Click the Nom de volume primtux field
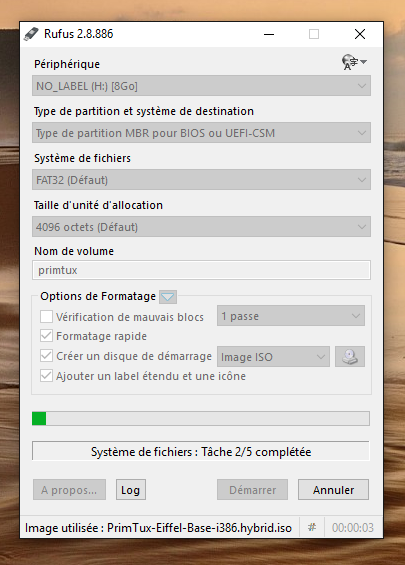The width and height of the screenshot is (405, 565). tap(201, 270)
